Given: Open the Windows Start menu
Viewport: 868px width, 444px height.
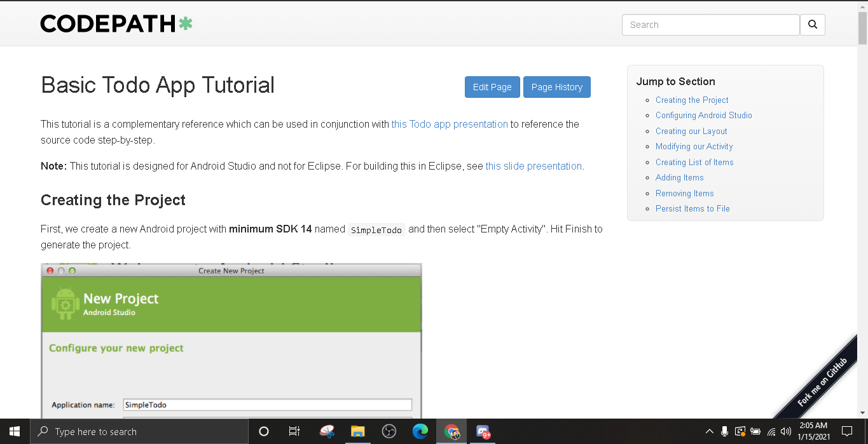Looking at the screenshot, I should (x=13, y=431).
